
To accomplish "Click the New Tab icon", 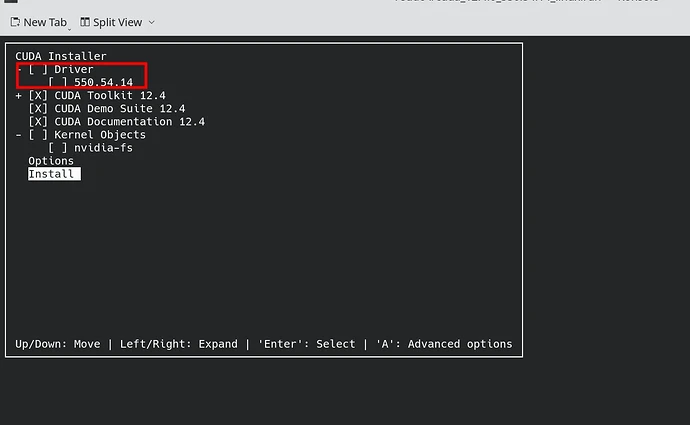I will [15, 22].
